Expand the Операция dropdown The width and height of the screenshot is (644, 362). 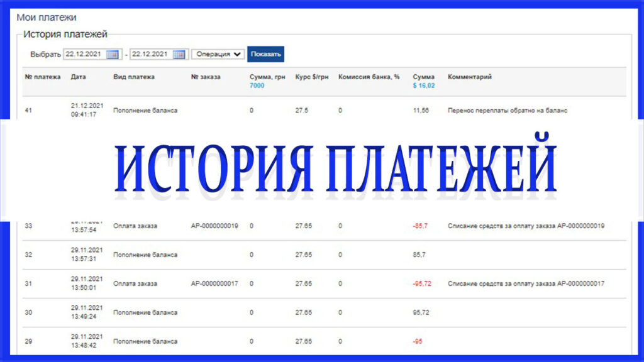click(x=218, y=55)
